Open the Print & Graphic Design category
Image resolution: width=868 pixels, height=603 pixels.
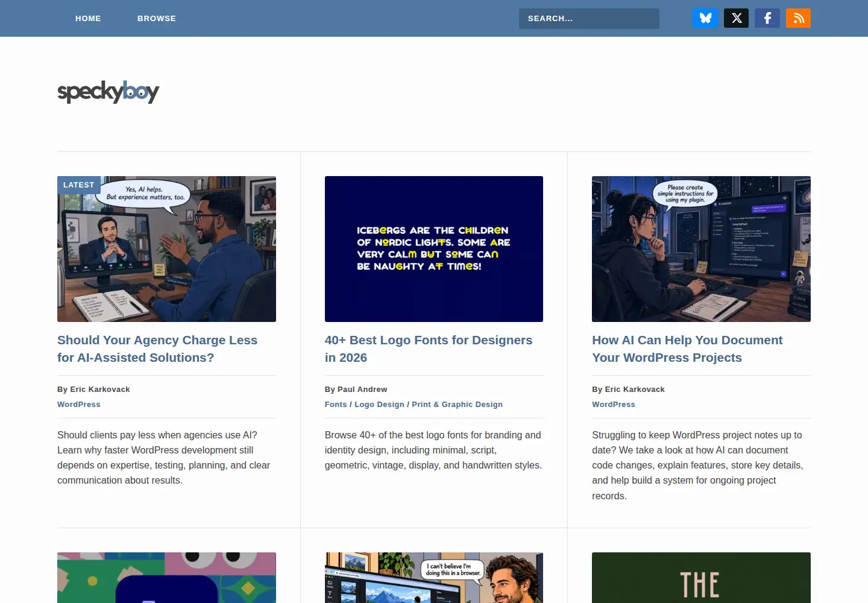tap(457, 405)
